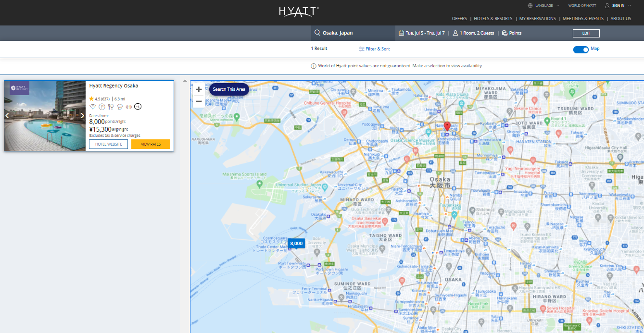Advance the hotel photo carousel with the right chevron
Screen dimensions: 644x333
click(x=82, y=115)
